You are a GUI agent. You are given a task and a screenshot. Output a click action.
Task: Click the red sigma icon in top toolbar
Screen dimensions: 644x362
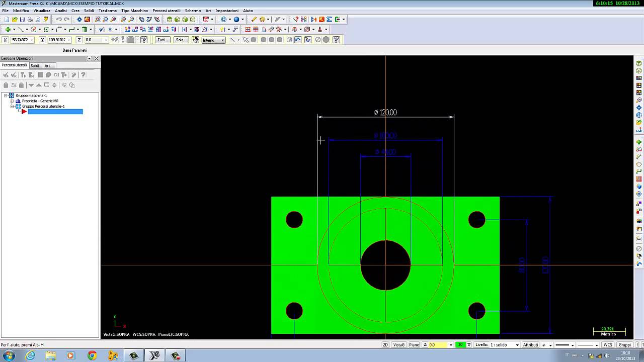pyautogui.click(x=330, y=20)
